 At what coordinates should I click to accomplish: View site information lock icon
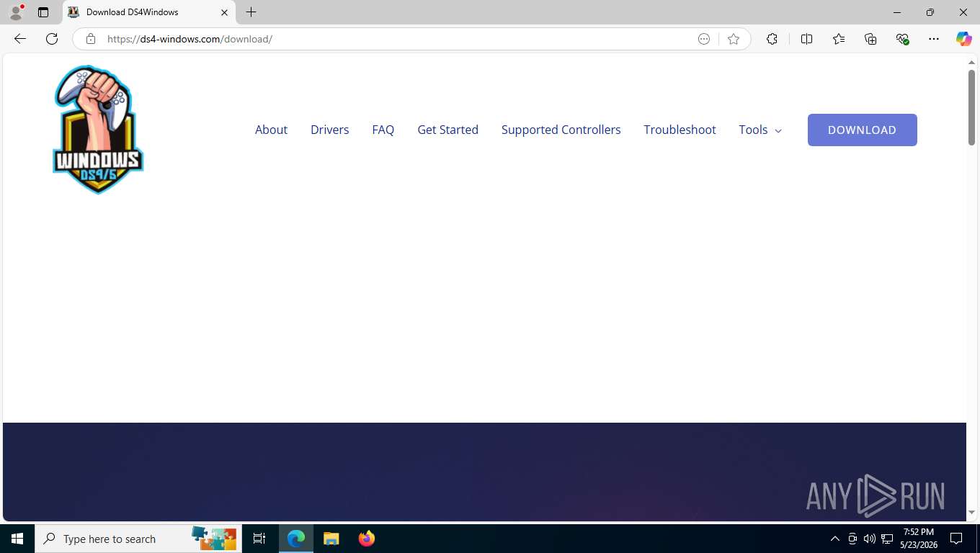90,39
